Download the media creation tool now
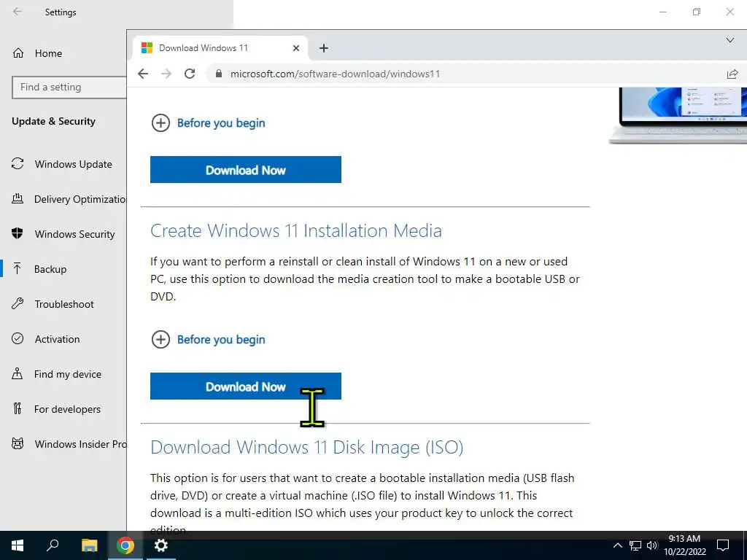 pyautogui.click(x=245, y=386)
